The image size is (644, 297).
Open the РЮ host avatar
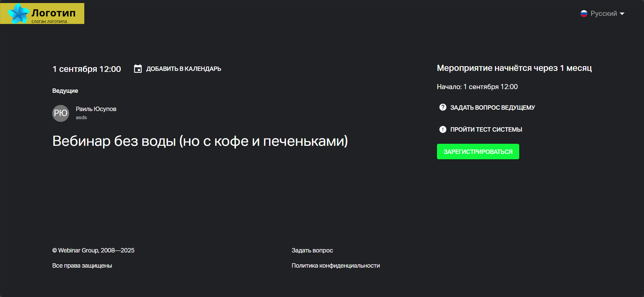click(61, 113)
